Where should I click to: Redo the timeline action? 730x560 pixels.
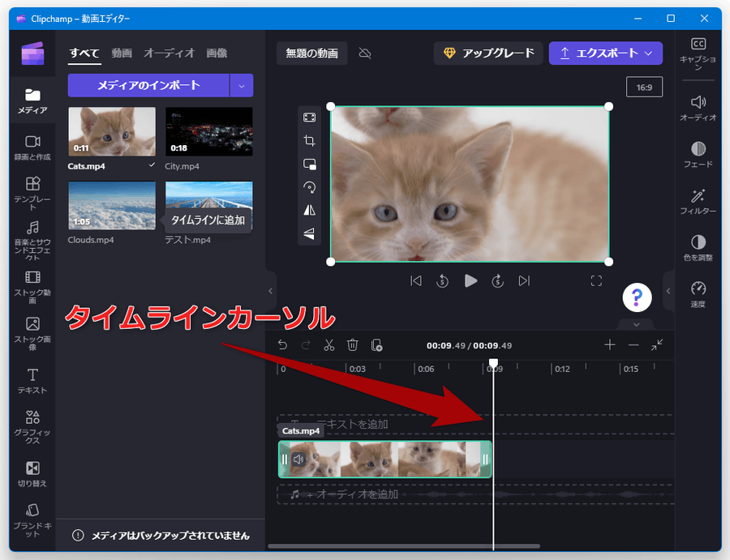(x=306, y=345)
